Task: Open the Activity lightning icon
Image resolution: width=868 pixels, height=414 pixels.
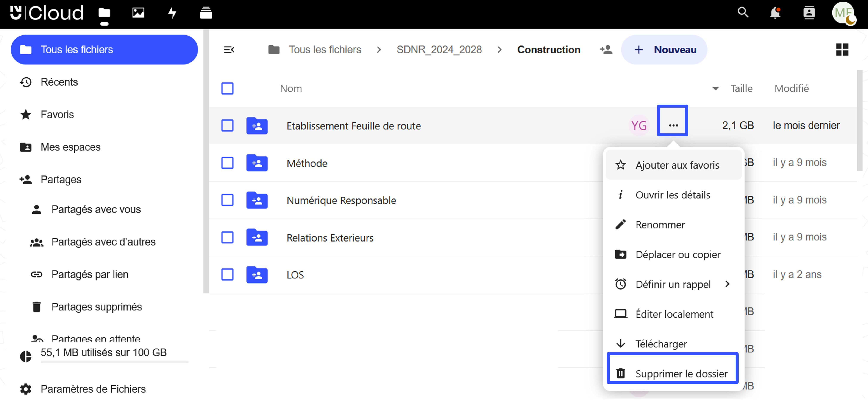Action: (172, 12)
